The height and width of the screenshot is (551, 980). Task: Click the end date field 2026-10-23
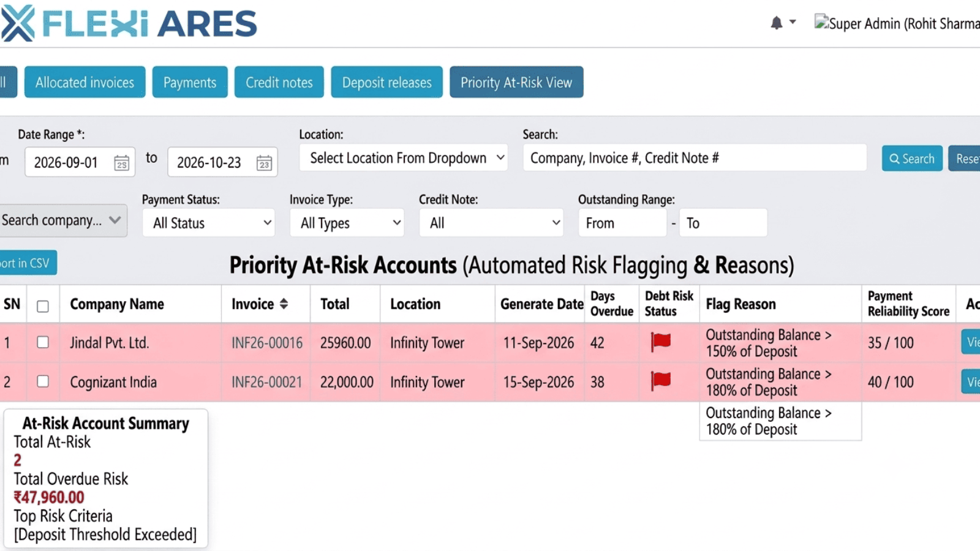222,162
